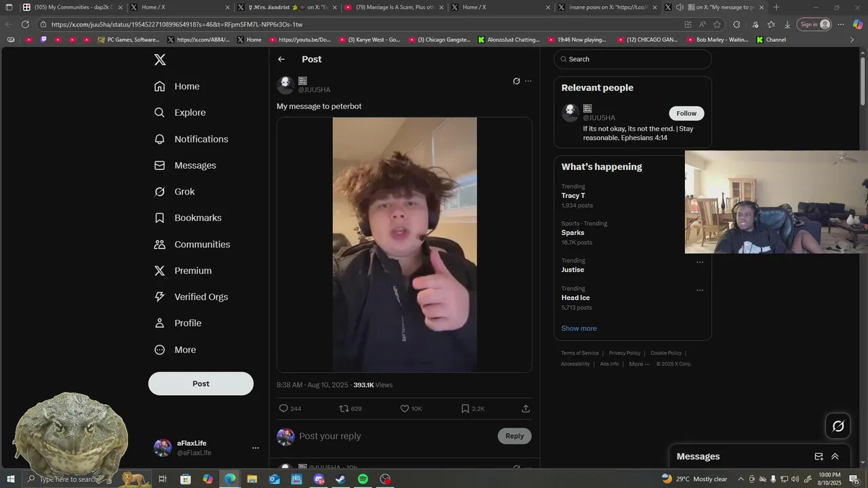
Task: Open Profile in the sidebar
Action: click(x=178, y=323)
